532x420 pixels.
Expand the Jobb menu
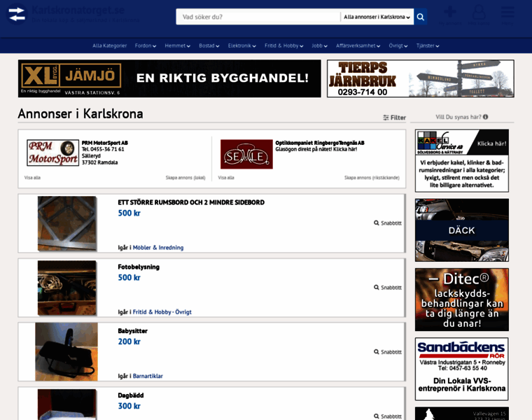320,45
